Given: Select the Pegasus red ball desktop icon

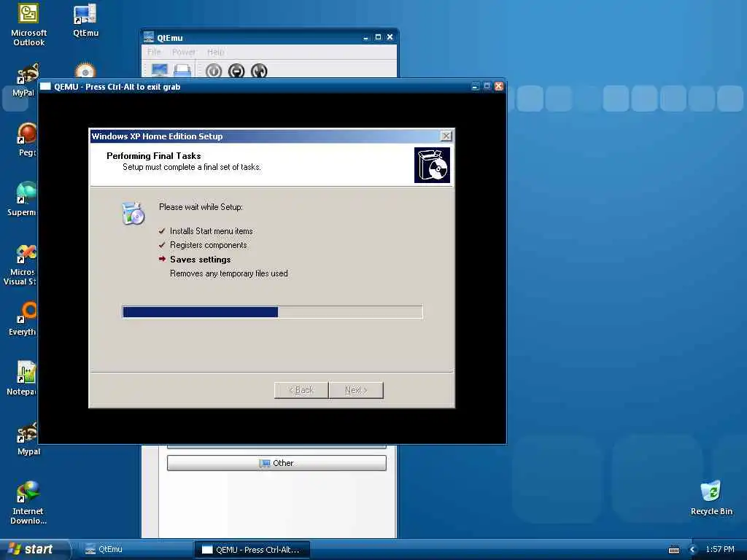Looking at the screenshot, I should click(x=27, y=133).
